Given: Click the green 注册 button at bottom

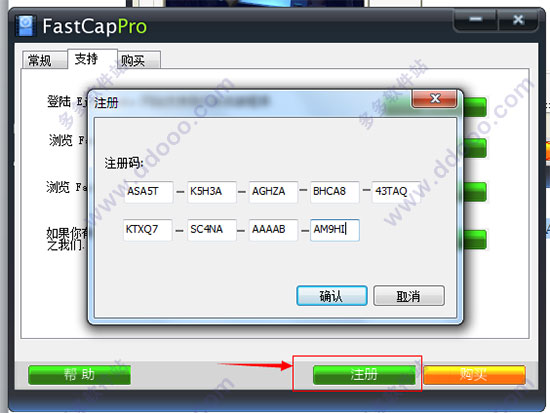Looking at the screenshot, I should (x=364, y=375).
